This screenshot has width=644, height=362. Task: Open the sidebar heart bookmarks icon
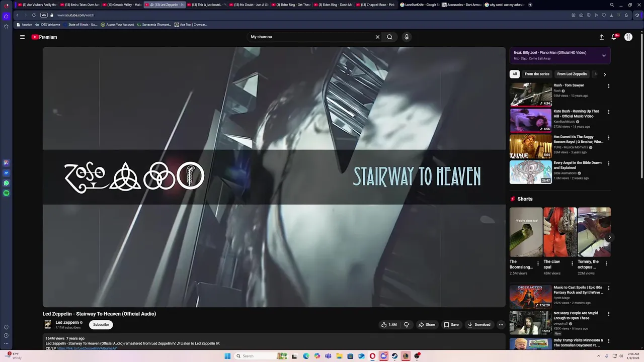tap(6, 327)
